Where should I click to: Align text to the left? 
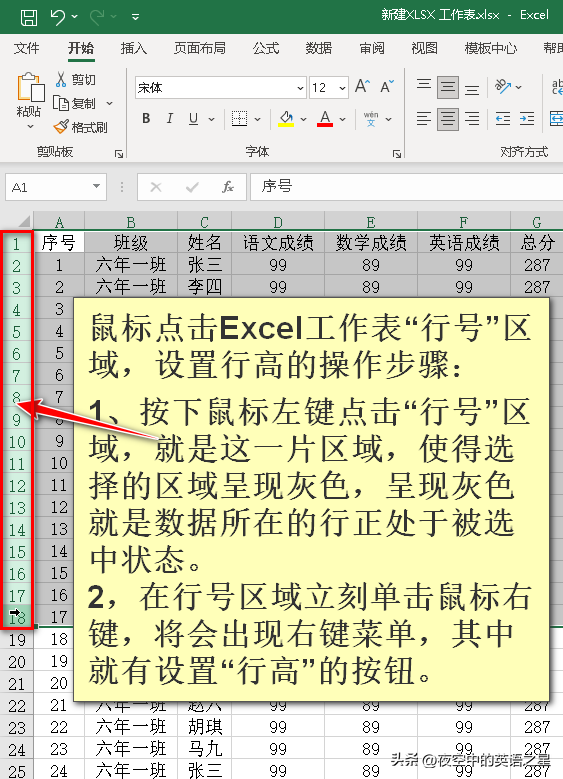click(424, 119)
